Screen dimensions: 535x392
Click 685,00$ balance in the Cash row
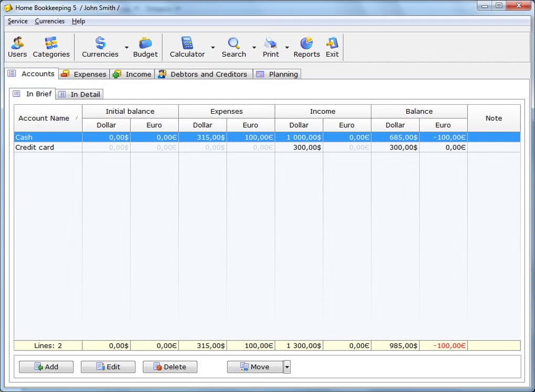pyautogui.click(x=403, y=137)
